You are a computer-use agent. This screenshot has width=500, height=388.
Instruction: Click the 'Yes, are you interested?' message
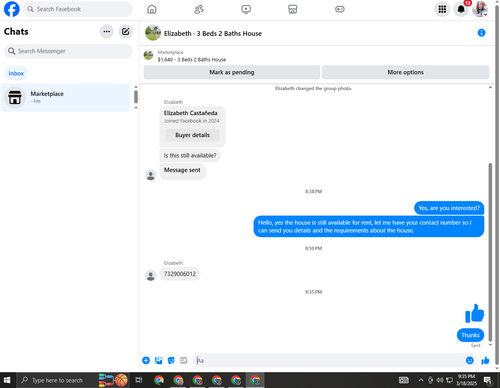click(x=449, y=208)
